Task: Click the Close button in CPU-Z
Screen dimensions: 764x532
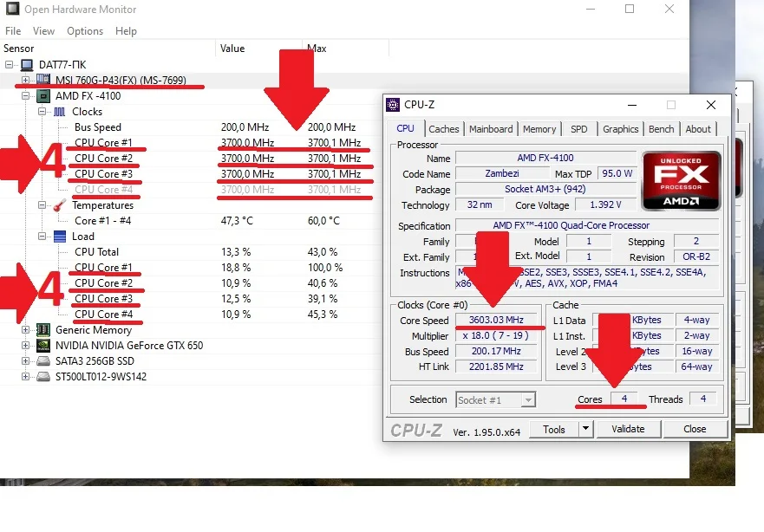Action: point(695,429)
